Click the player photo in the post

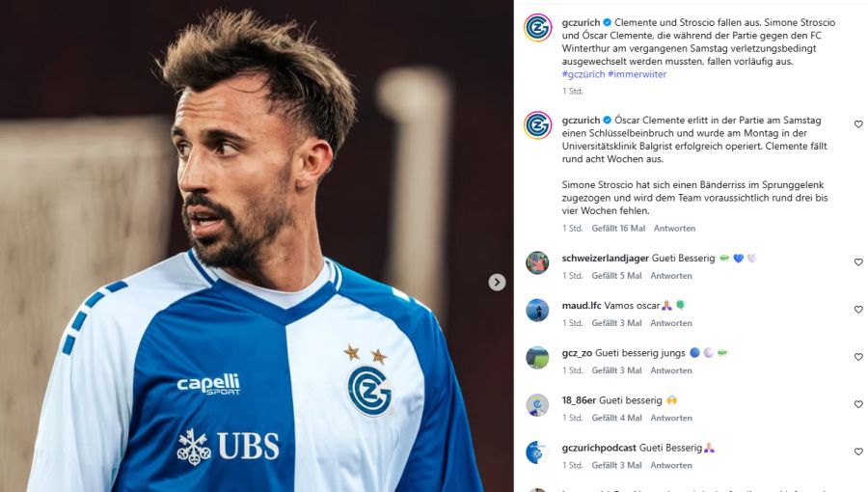coord(257,246)
